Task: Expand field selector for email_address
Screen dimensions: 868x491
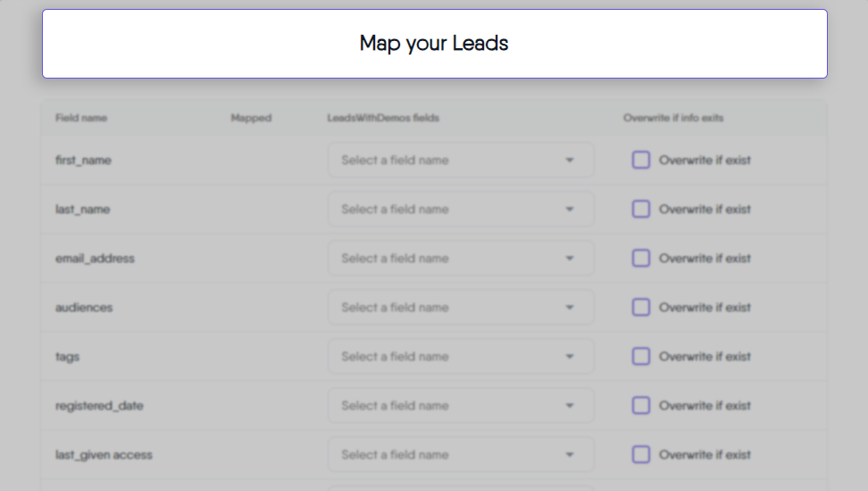Action: [x=460, y=259]
